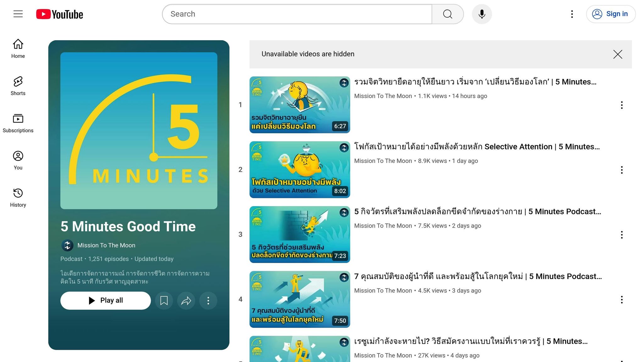Click the search magnifier button

(x=447, y=14)
